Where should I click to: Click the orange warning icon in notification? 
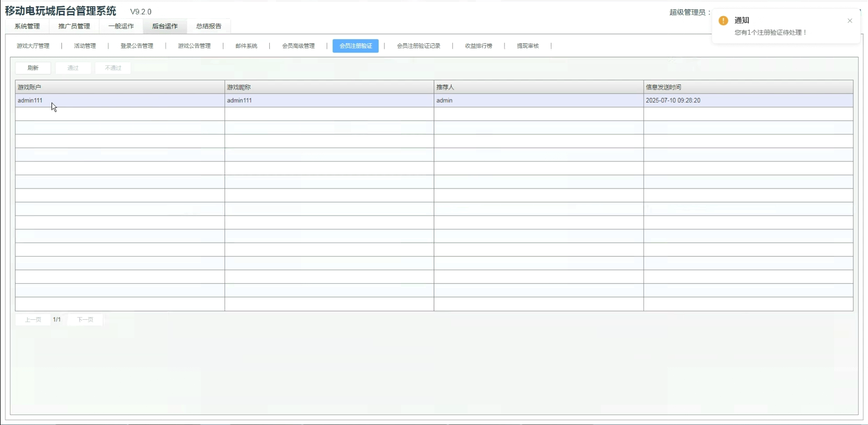(x=723, y=21)
